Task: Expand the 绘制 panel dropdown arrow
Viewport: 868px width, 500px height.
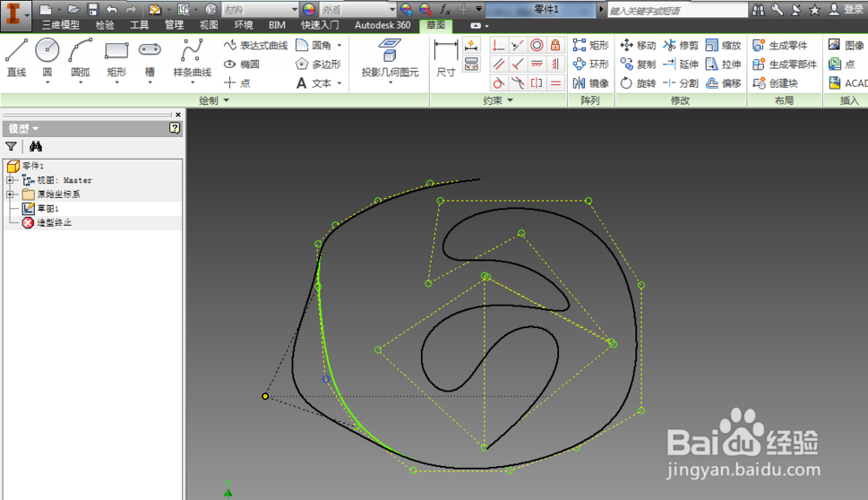Action: click(x=226, y=100)
